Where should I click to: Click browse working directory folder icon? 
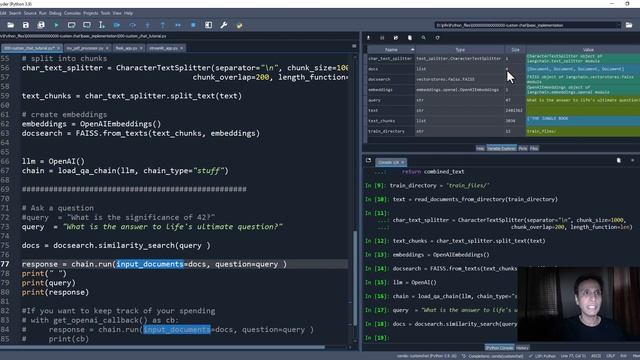(629, 25)
